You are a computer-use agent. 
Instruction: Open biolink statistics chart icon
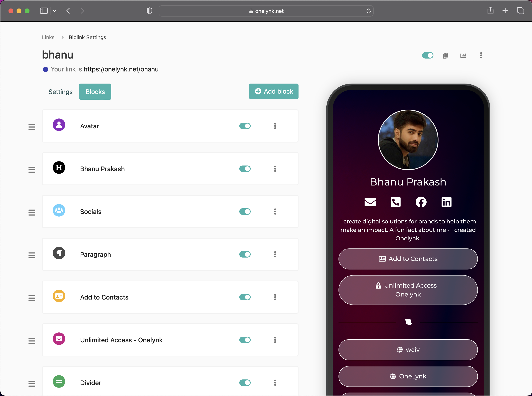pos(463,56)
